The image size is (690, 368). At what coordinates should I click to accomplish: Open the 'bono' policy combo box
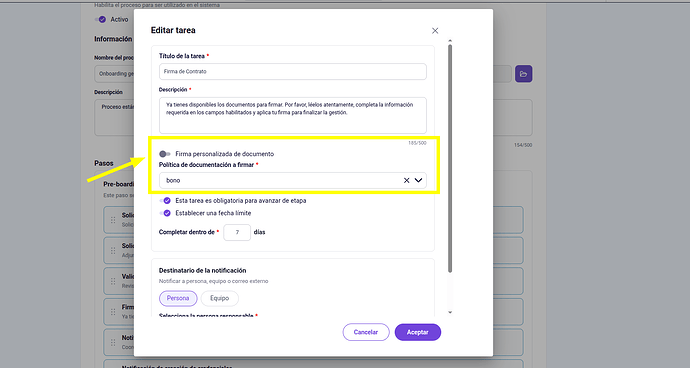[293, 180]
